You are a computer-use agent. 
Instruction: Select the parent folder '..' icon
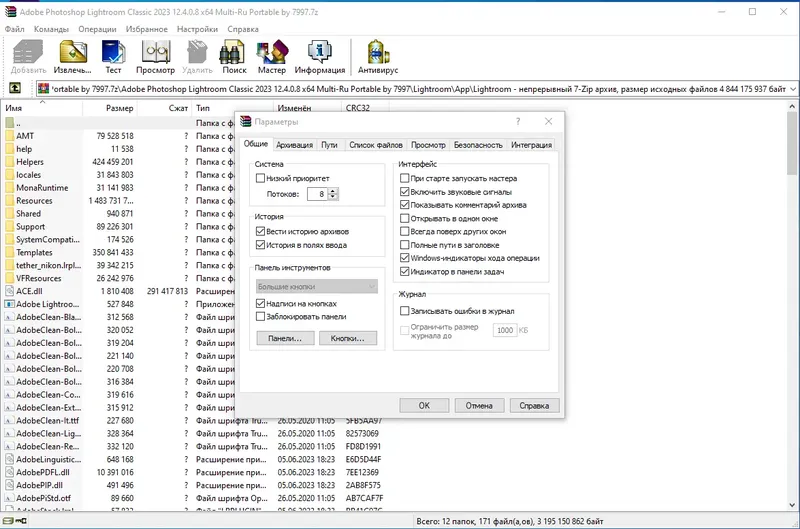(9, 123)
